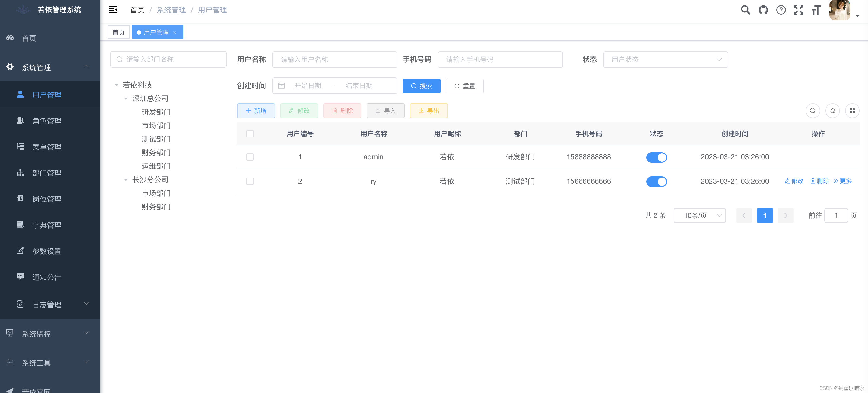Click 重置 button to reset filters
The image size is (868, 393).
(x=465, y=86)
